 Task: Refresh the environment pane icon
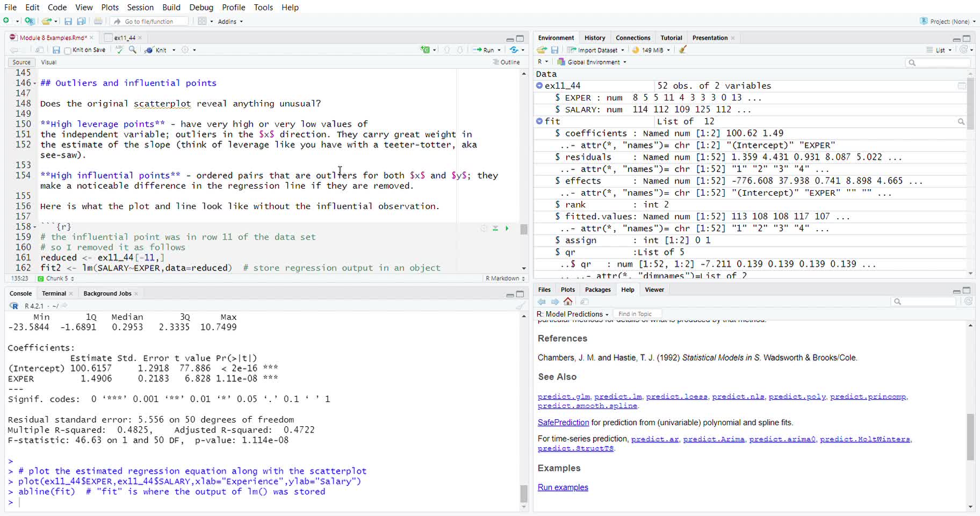coord(964,49)
